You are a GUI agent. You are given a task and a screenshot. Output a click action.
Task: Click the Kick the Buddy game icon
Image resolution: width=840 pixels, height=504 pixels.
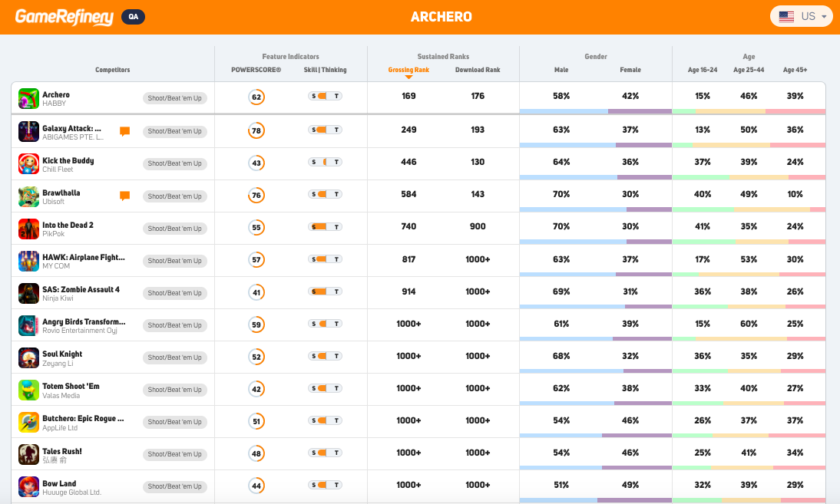(29, 163)
